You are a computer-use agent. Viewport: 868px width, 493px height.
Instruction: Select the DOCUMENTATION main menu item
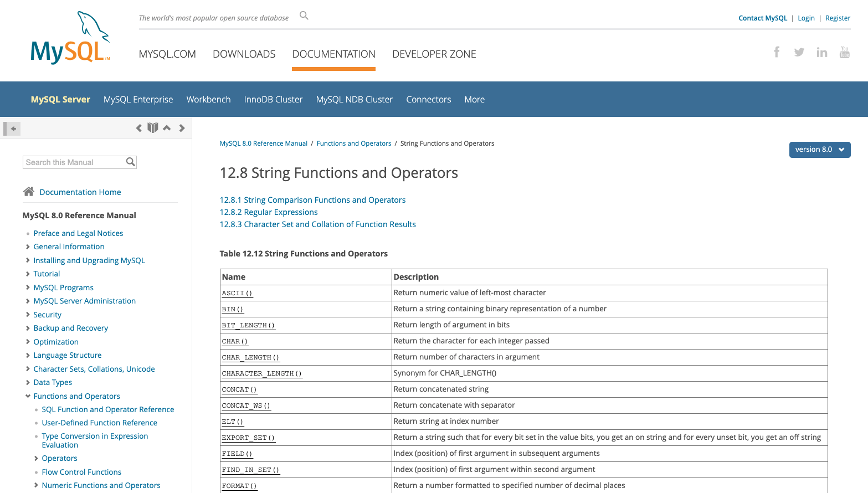[334, 54]
